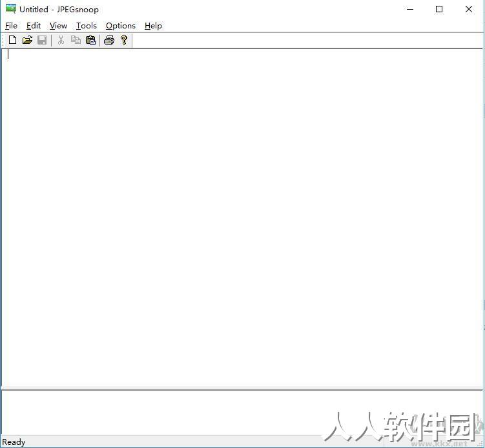Click the Save floppy disk icon
This screenshot has width=485, height=448.
42,40
